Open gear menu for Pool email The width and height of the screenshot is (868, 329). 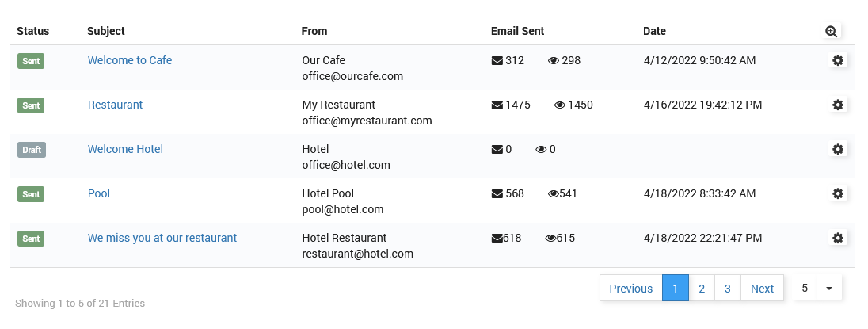[838, 193]
